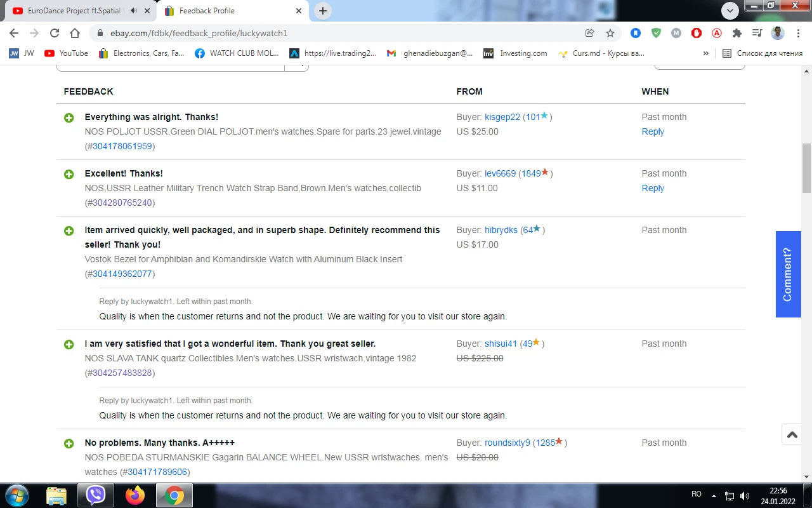Screen dimensions: 812x508
Task: Open the Extensions puzzle menu
Action: pos(737,33)
